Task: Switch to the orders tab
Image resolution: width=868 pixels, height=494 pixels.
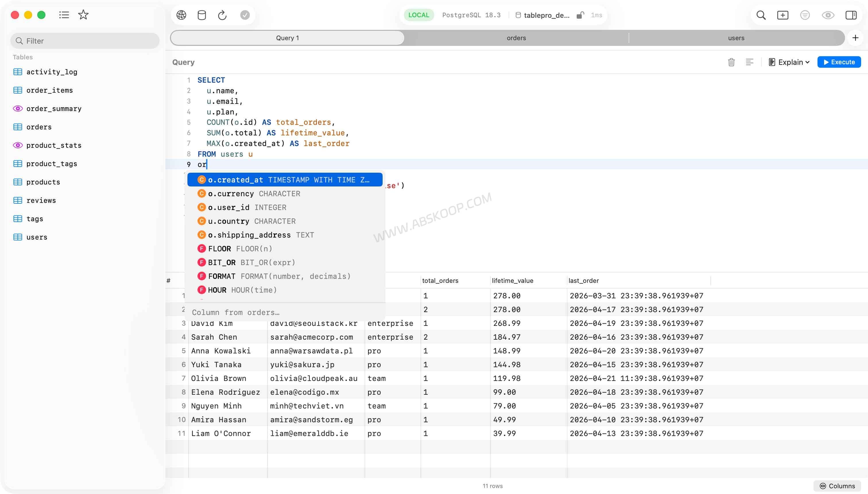Action: pyautogui.click(x=516, y=38)
